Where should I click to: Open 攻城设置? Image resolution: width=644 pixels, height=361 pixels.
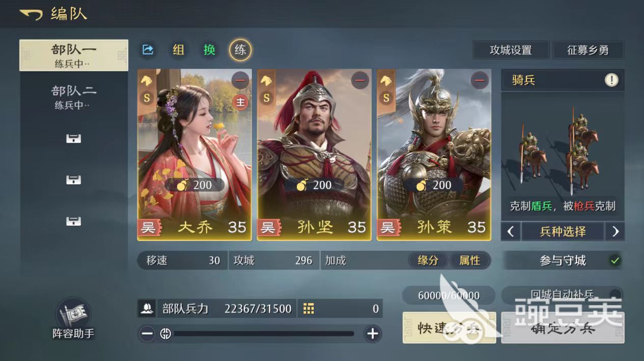pos(511,50)
